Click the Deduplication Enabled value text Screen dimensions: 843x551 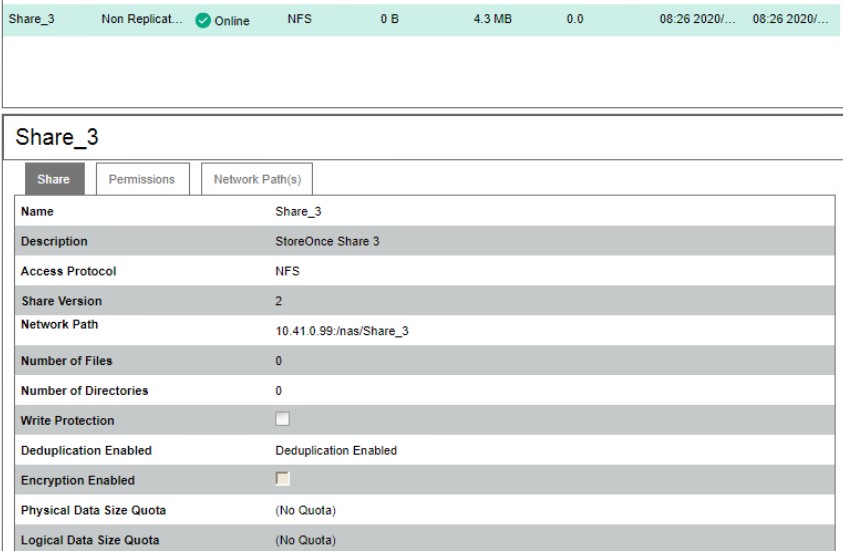(x=335, y=451)
